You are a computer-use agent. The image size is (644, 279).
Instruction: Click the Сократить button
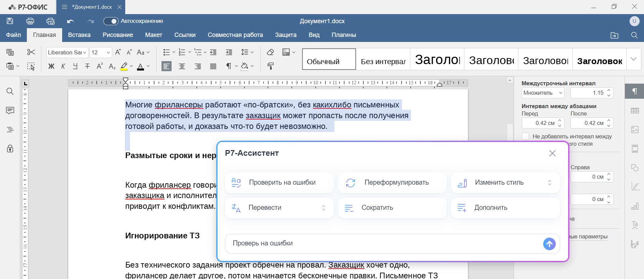point(392,208)
